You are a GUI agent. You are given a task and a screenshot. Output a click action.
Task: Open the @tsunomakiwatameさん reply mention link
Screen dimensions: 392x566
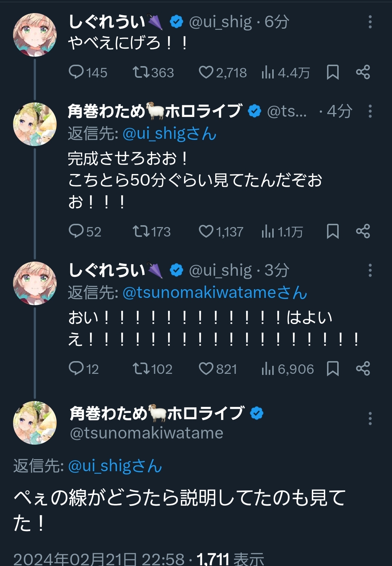pos(215,293)
